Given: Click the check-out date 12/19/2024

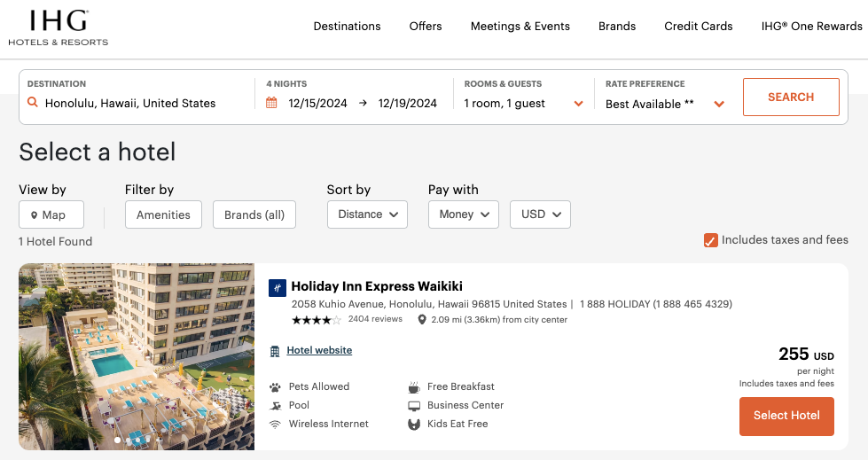Looking at the screenshot, I should pos(408,103).
